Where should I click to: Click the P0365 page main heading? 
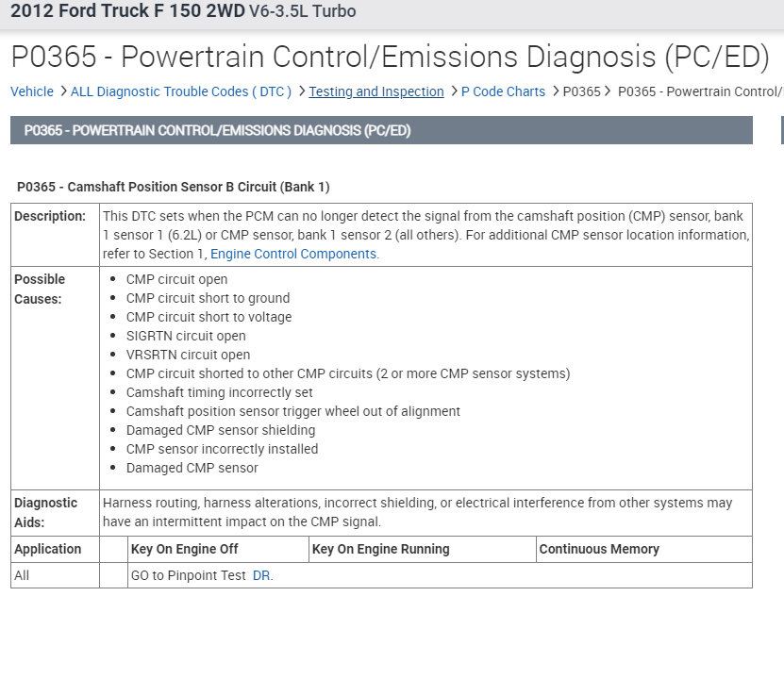coord(391,57)
